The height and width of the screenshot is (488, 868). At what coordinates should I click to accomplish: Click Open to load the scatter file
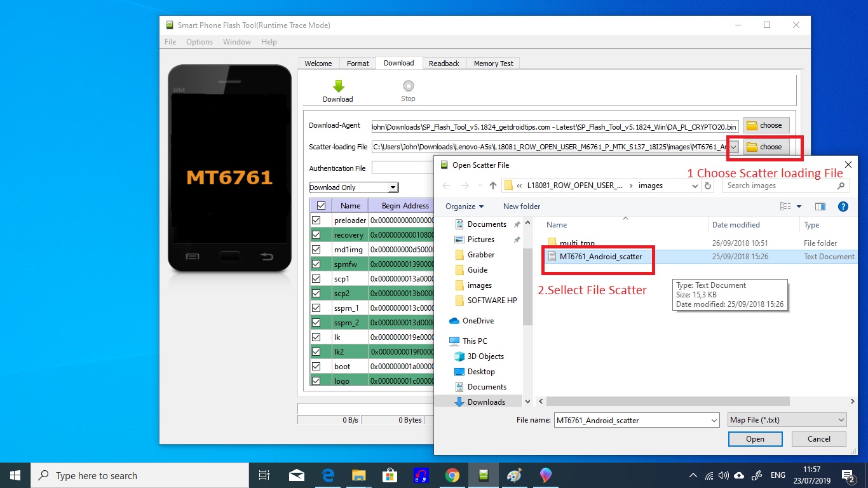pyautogui.click(x=756, y=439)
